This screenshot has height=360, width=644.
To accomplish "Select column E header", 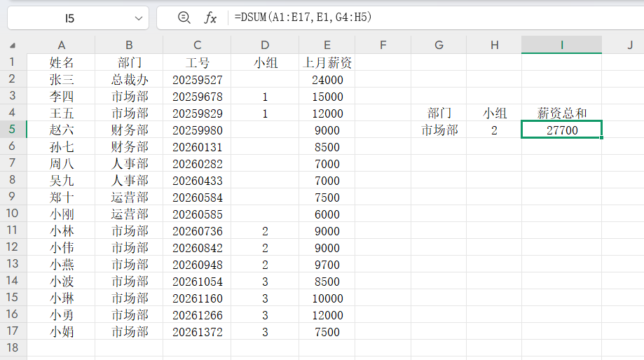I will click(x=327, y=46).
